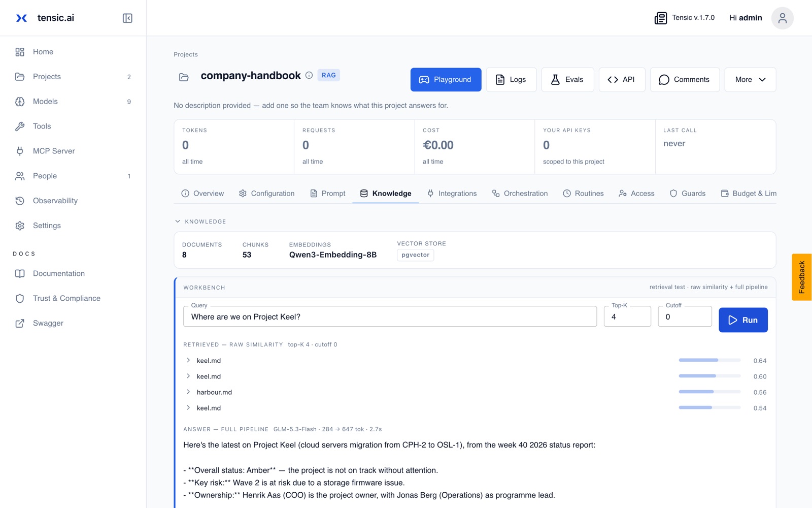Click the Swagger external link icon
The image size is (812, 508).
pyautogui.click(x=20, y=324)
